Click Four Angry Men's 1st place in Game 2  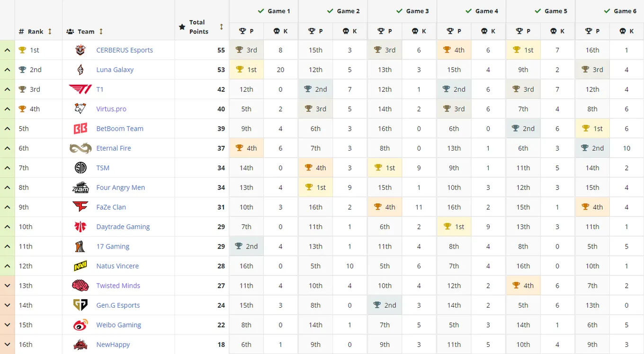(x=316, y=187)
